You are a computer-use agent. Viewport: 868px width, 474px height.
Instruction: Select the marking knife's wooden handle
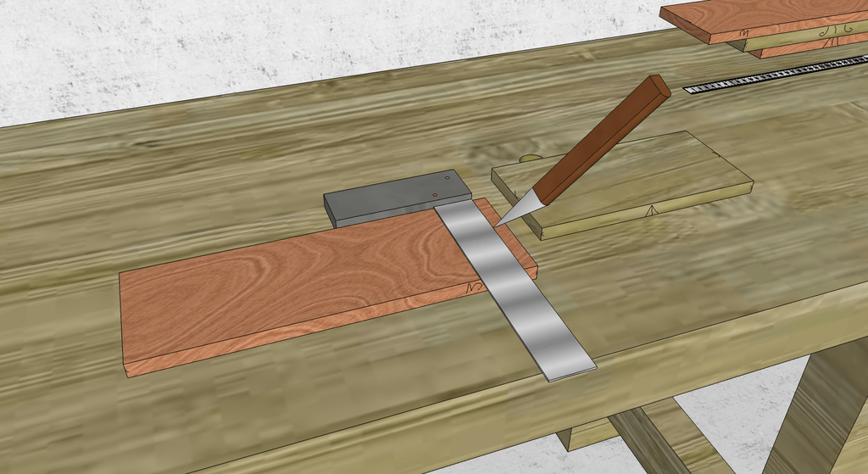(603, 138)
